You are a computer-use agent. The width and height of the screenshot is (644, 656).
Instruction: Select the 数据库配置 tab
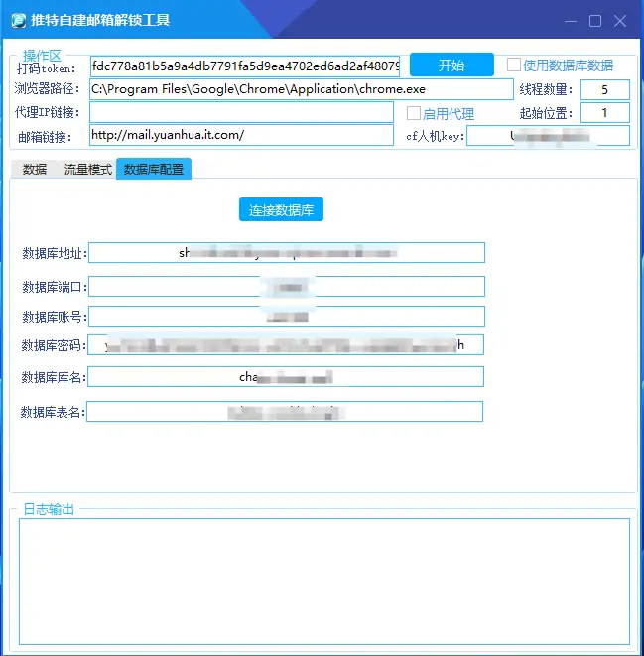pos(154,169)
